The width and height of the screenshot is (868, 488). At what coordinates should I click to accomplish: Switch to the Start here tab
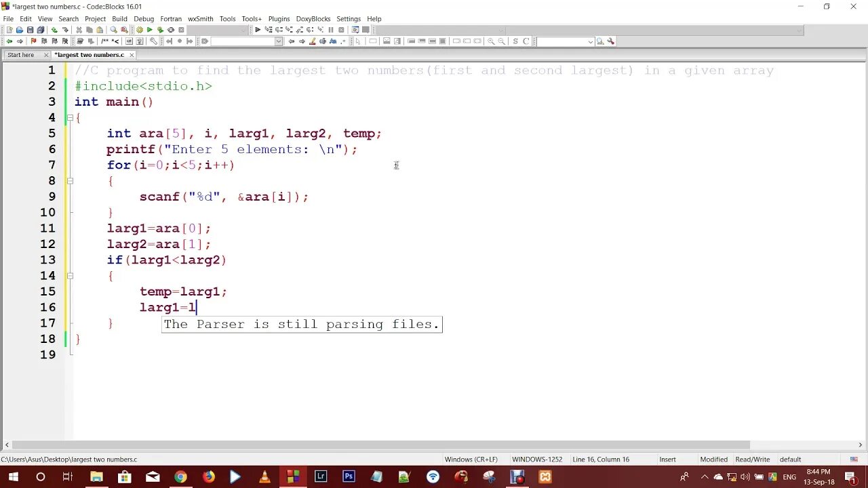pyautogui.click(x=20, y=54)
